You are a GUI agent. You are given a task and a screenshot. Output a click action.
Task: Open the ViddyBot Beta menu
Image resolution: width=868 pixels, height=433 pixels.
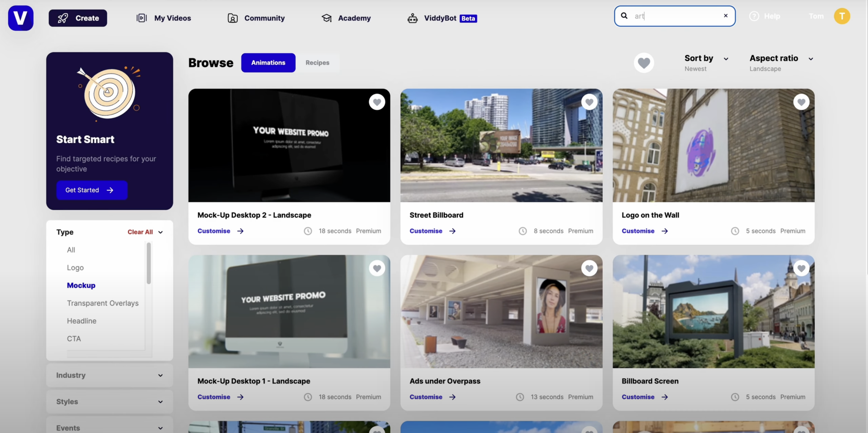(442, 18)
